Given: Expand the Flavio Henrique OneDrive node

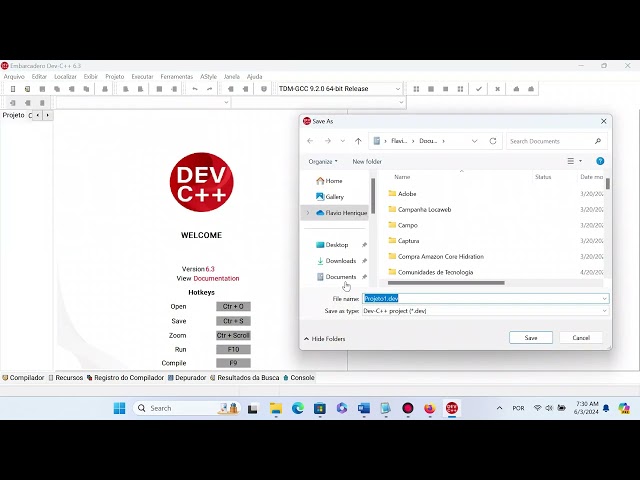Looking at the screenshot, I should pyautogui.click(x=308, y=213).
